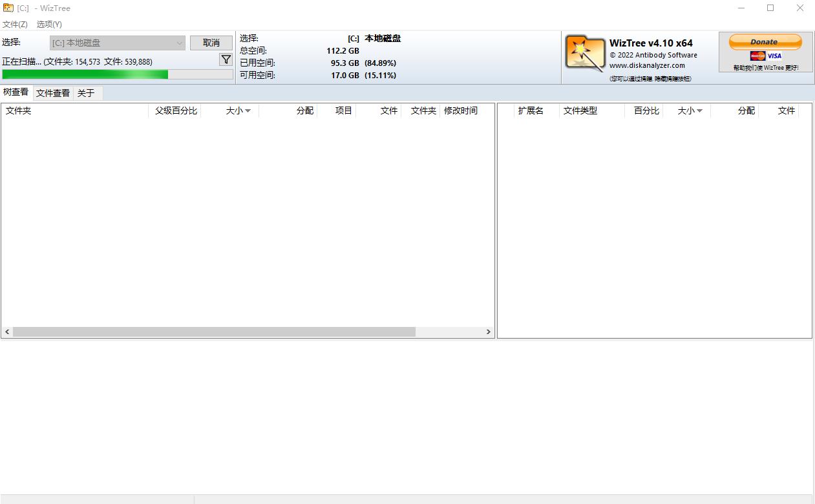Click the MasterCard VISA payment icons
This screenshot has height=504, width=815.
coord(766,56)
